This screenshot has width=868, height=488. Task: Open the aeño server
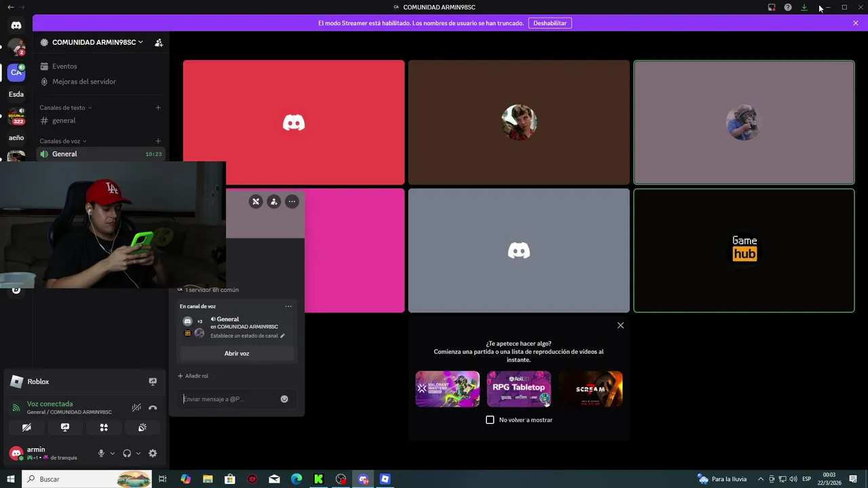coord(16,138)
